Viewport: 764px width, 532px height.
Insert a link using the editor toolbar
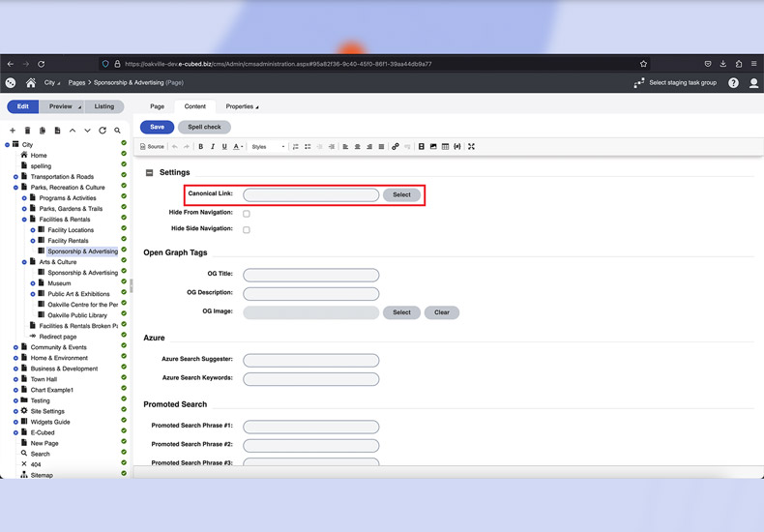395,147
